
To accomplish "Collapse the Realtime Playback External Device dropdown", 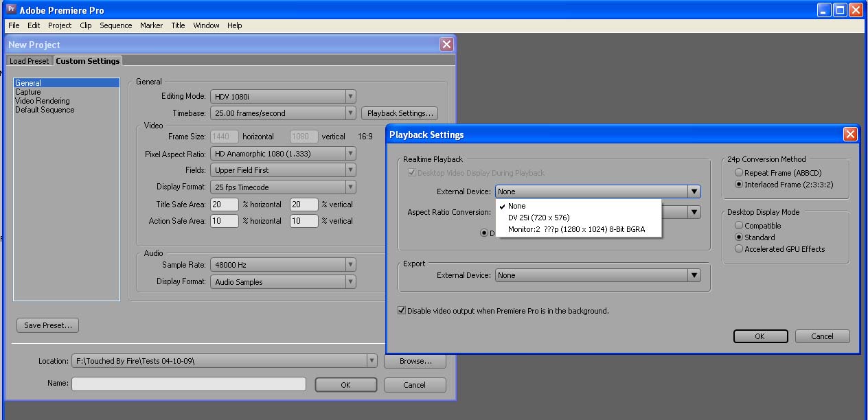I will click(x=694, y=191).
